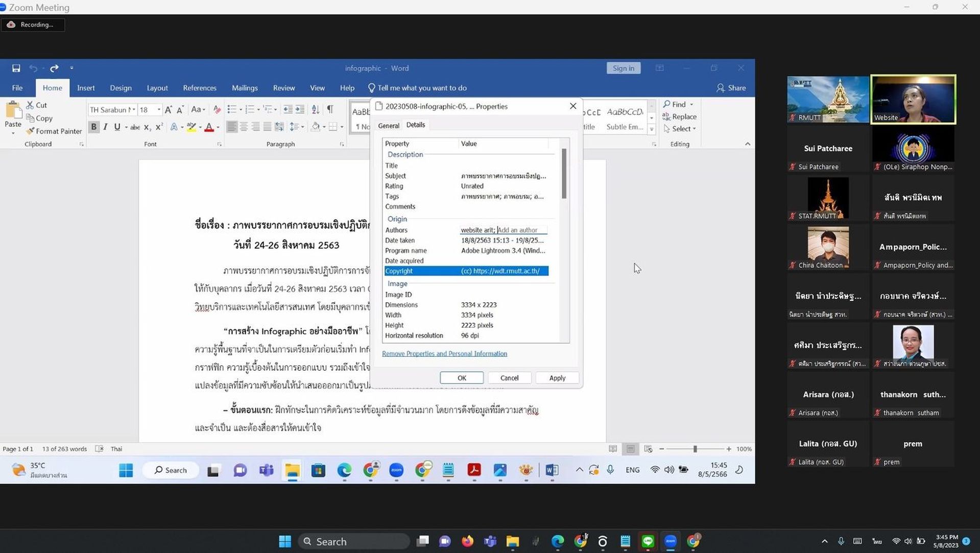980x553 pixels.
Task: Click the Apply button in Properties dialog
Action: point(557,378)
